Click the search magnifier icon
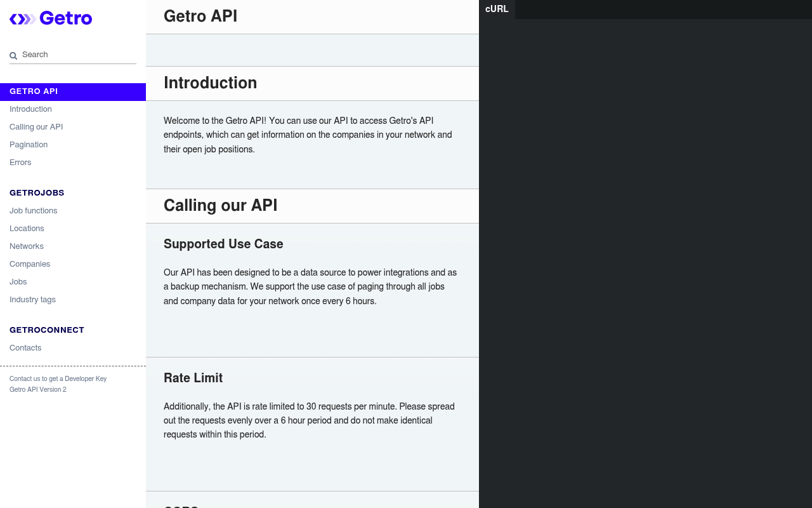Viewport: 812px width, 508px height. tap(13, 56)
